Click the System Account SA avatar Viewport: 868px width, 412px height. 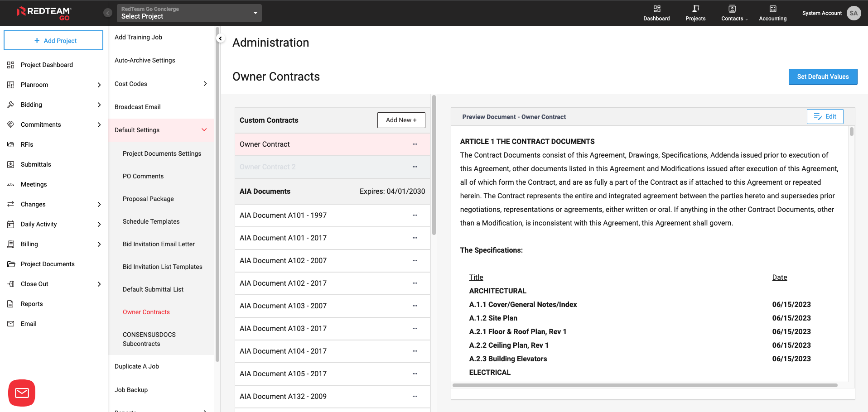point(854,13)
